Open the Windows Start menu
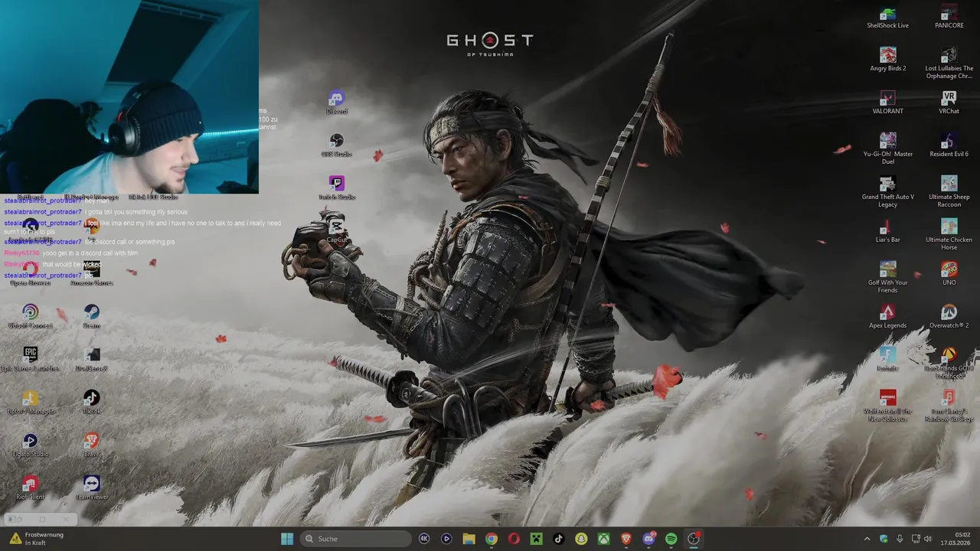Image resolution: width=980 pixels, height=551 pixels. tap(287, 539)
